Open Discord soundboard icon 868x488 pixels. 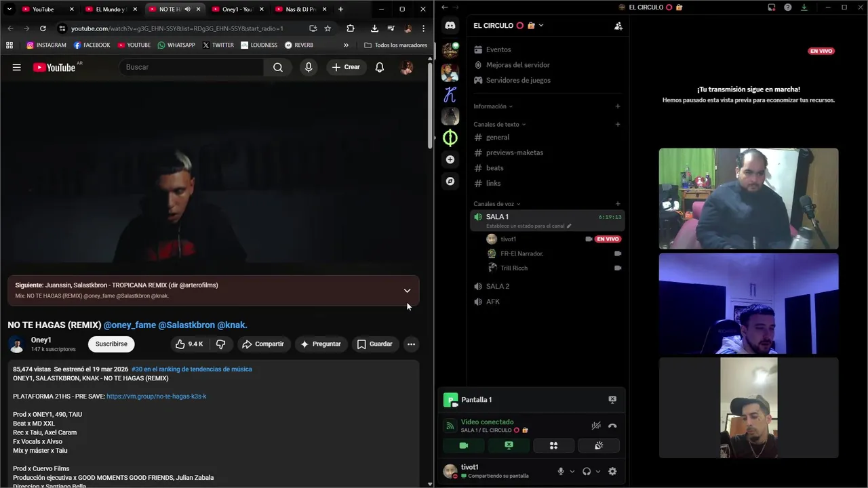(598, 445)
